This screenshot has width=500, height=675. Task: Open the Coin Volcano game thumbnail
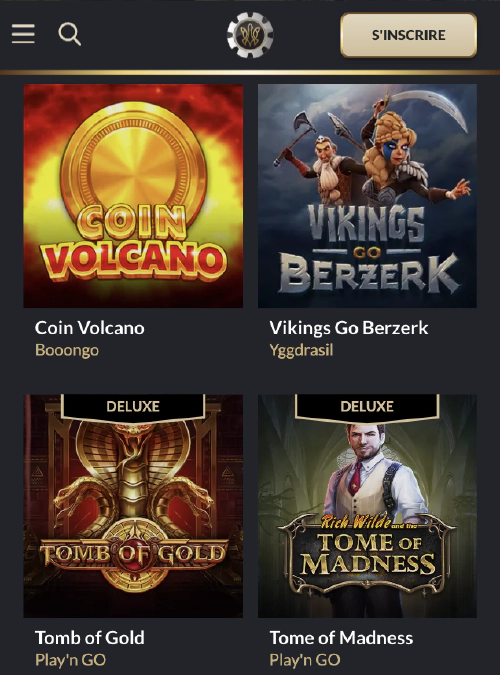click(133, 196)
